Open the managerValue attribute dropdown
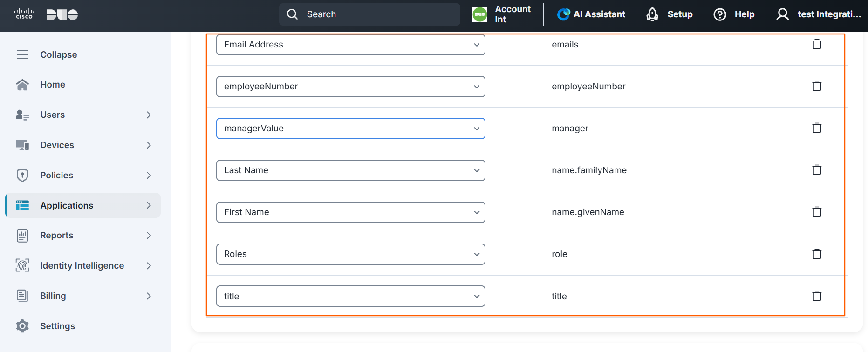The height and width of the screenshot is (352, 868). click(x=351, y=129)
